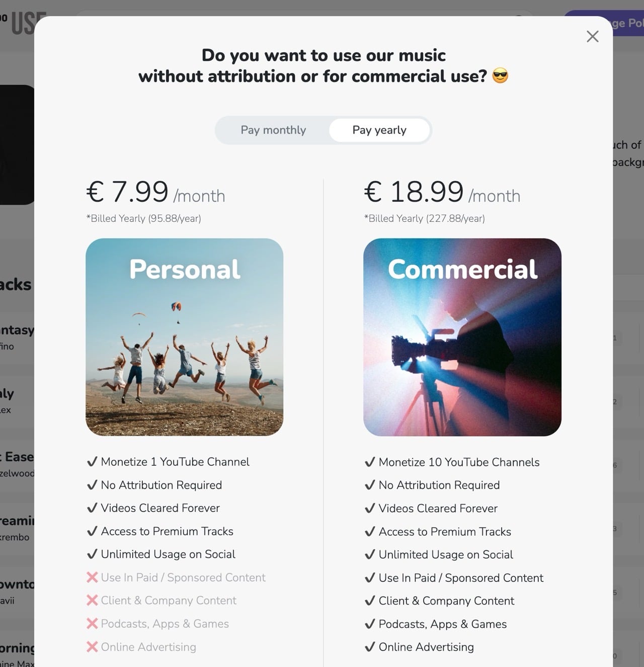The height and width of the screenshot is (667, 644).
Task: Close the pricing popup with the X
Action: click(x=592, y=36)
